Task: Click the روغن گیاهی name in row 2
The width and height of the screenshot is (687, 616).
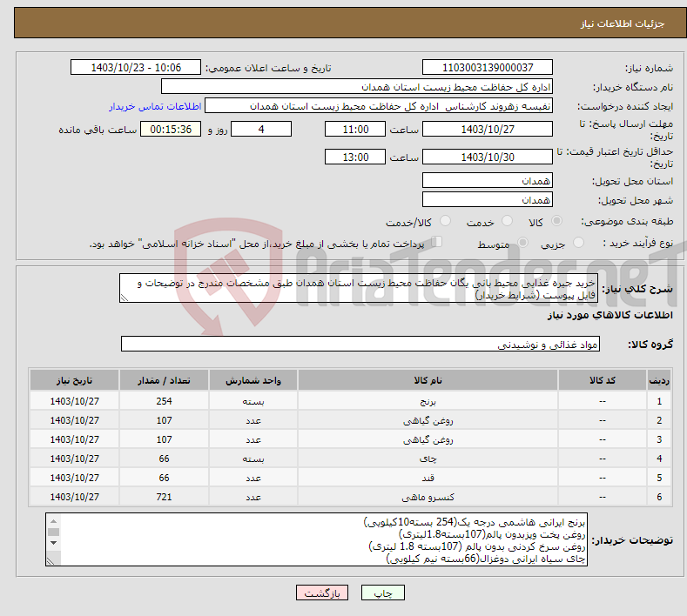Action: (428, 421)
